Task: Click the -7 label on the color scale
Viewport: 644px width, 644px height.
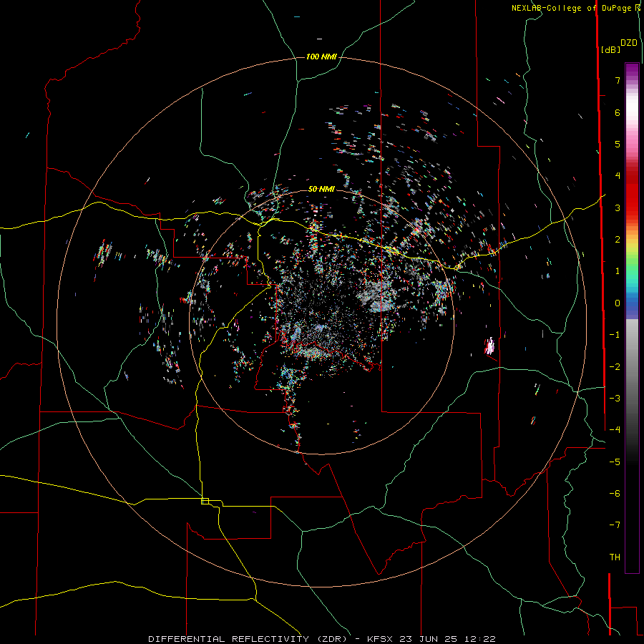Action: pos(615,525)
